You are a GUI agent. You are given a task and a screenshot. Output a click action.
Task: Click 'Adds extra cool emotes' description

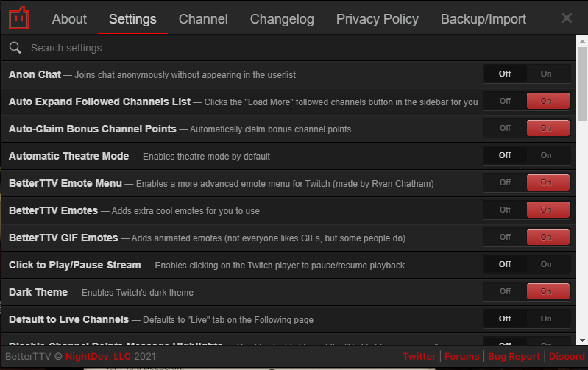(x=185, y=211)
